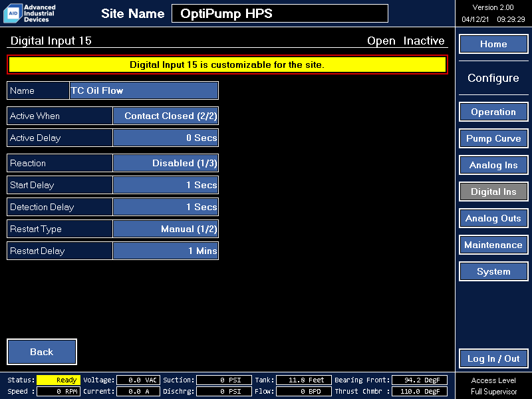
Task: Click the Thrust Chmbr 110.0 DegF readout
Action: tap(420, 391)
